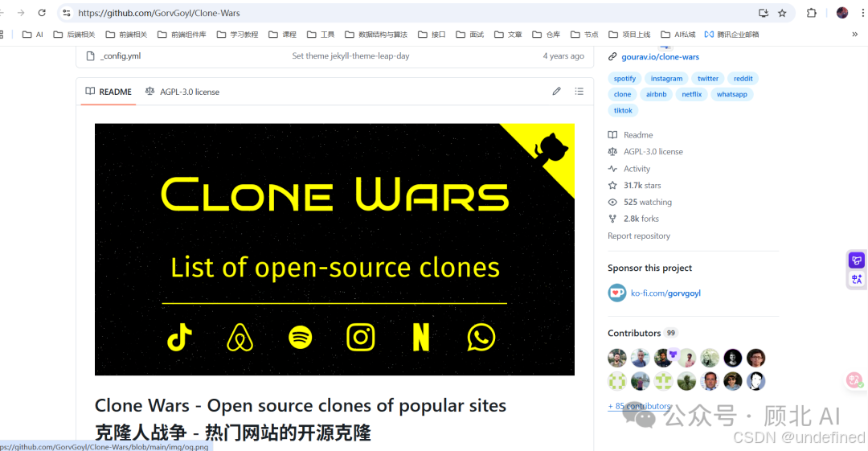
Task: Click the twitter topic tag
Action: pyautogui.click(x=708, y=79)
